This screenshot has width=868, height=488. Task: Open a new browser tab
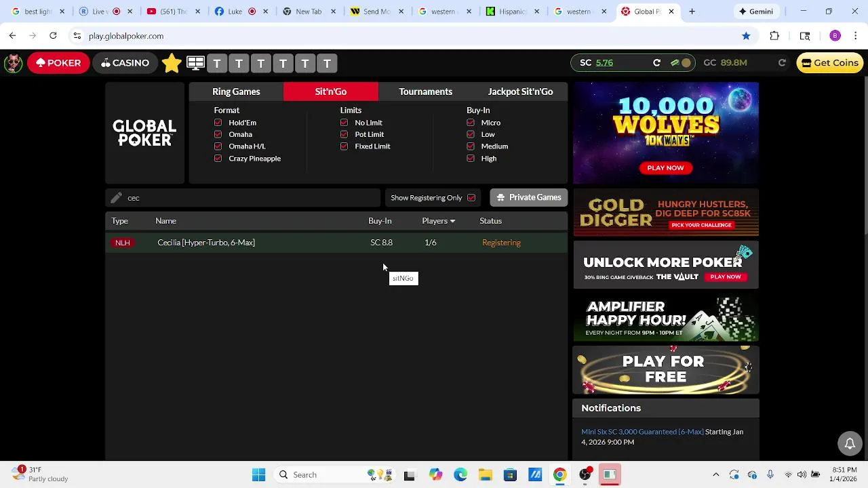(x=692, y=12)
